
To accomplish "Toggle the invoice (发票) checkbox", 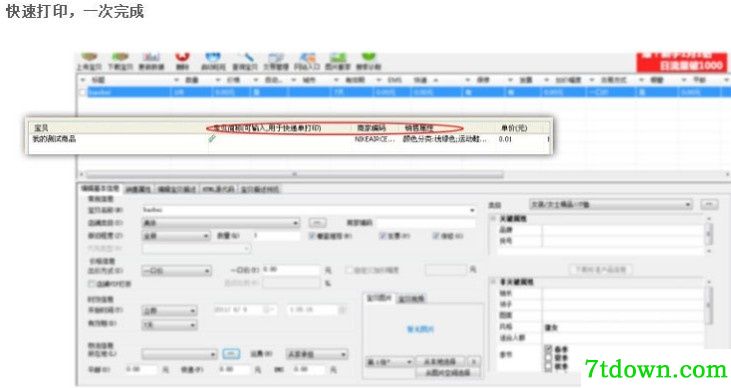I will (383, 236).
